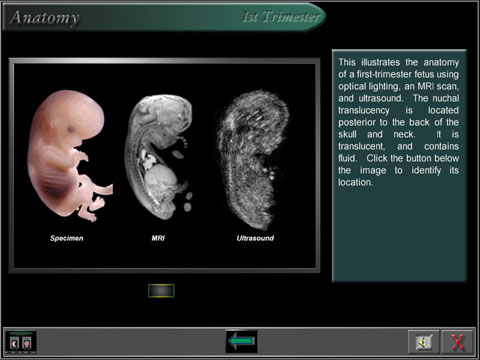Click the right figure in menu thumbnail
The width and height of the screenshot is (480, 360).
pos(27,343)
